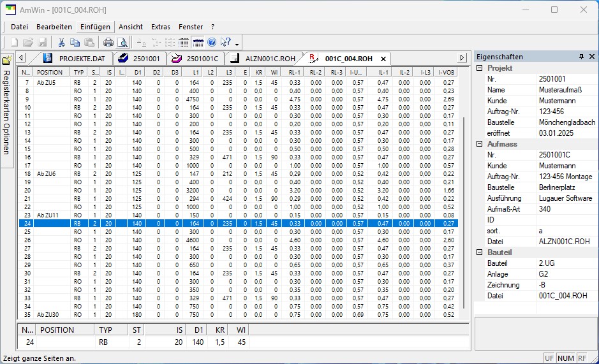Click the I-VOB column header
599x364 pixels.
tap(446, 72)
